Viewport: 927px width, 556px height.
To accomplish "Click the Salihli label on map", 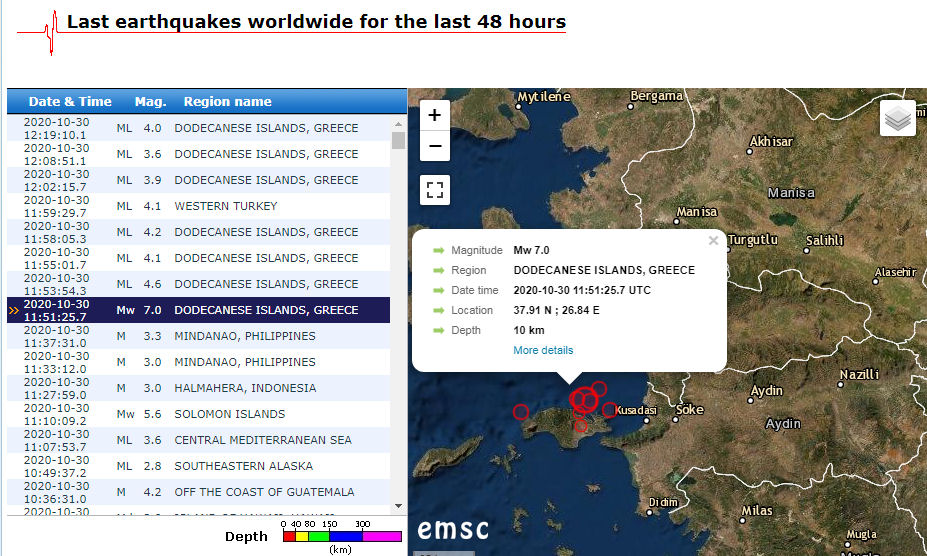I will tap(825, 240).
